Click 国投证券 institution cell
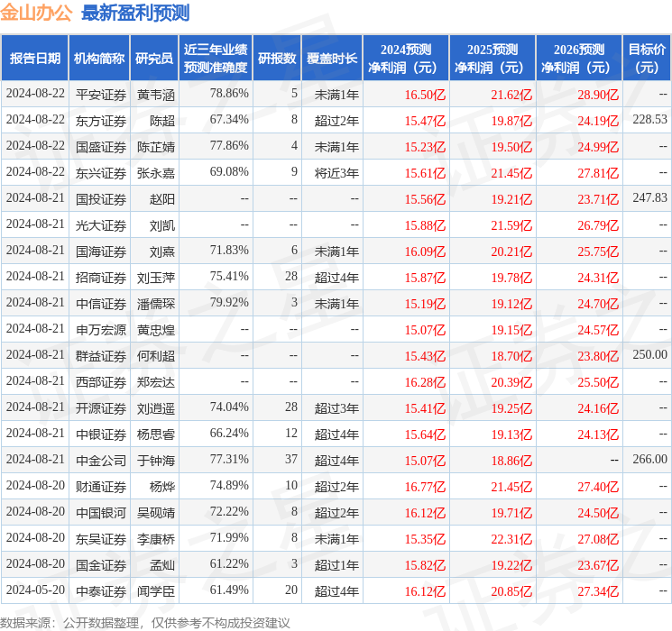Image resolution: width=672 pixels, height=631 pixels. [x=101, y=199]
